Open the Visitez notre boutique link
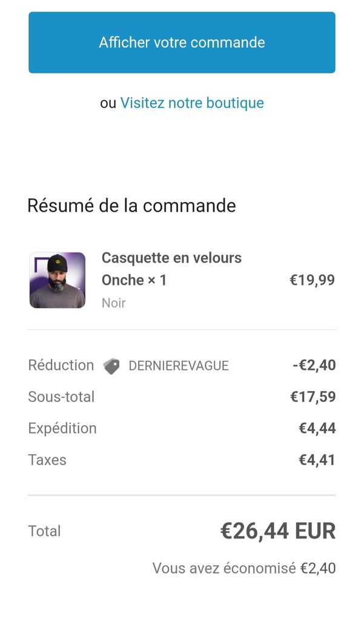The height and width of the screenshot is (621, 364). 192,102
